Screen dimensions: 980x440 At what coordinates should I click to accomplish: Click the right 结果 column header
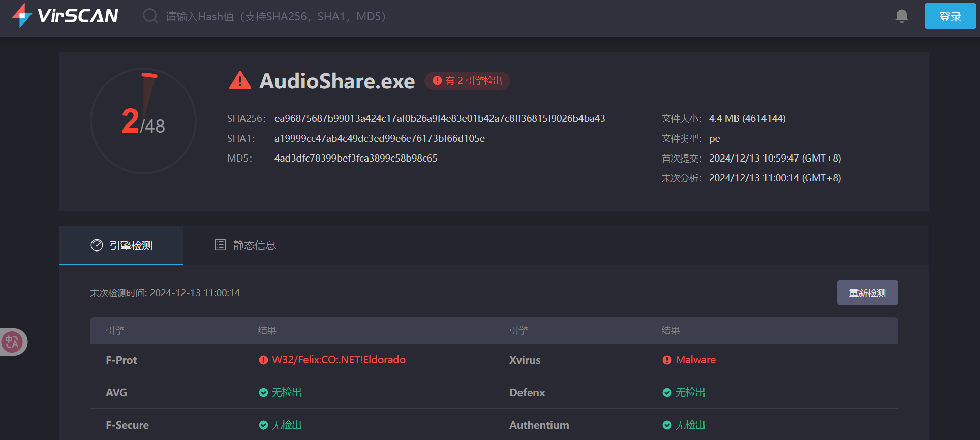pos(671,331)
